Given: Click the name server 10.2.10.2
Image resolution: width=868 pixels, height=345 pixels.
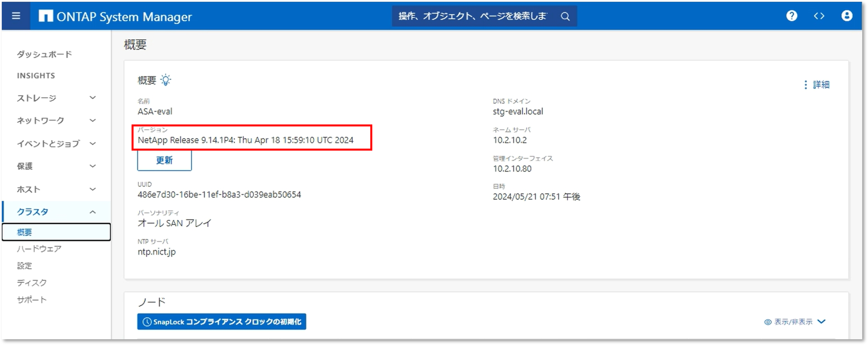Looking at the screenshot, I should 510,140.
